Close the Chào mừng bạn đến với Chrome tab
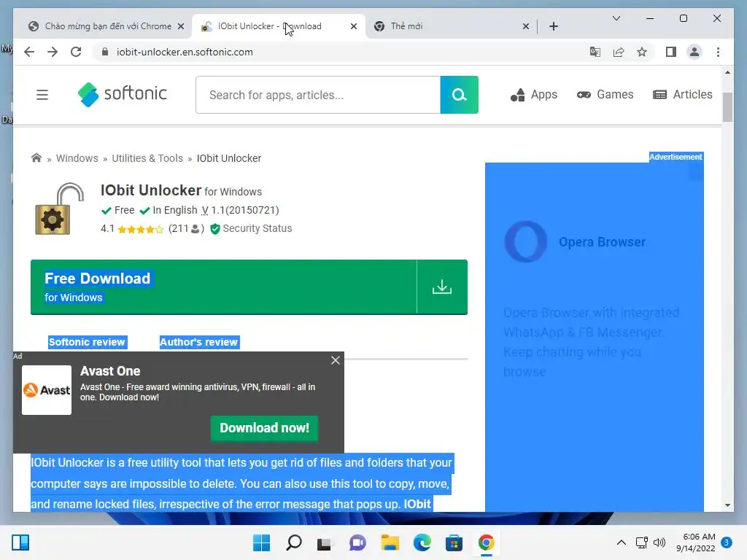This screenshot has height=560, width=747. (x=181, y=26)
